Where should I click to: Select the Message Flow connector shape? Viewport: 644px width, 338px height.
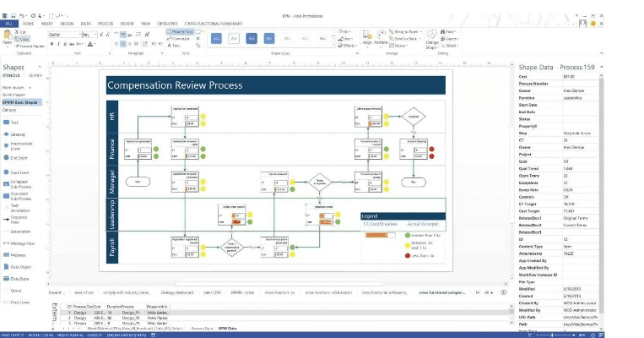20,243
